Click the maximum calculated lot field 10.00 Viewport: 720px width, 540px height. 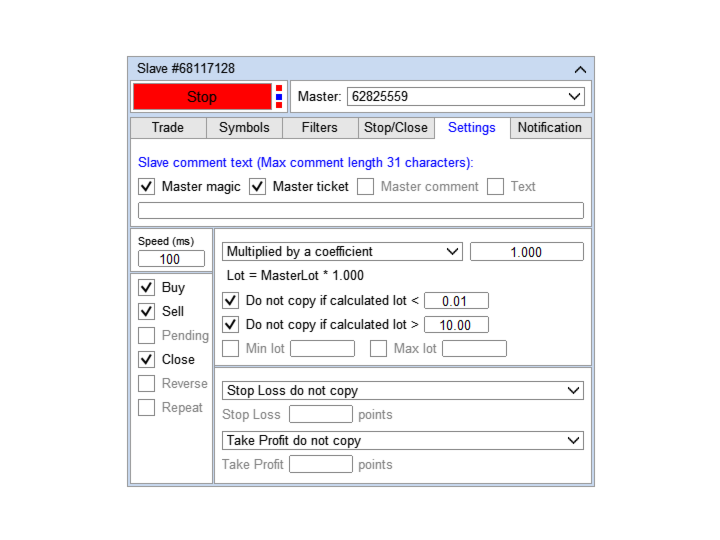point(456,325)
